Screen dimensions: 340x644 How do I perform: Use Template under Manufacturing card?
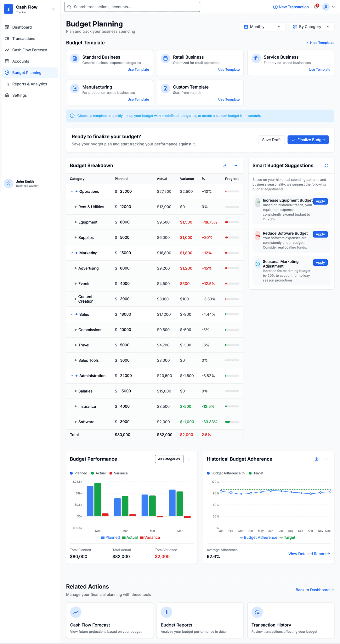point(138,100)
